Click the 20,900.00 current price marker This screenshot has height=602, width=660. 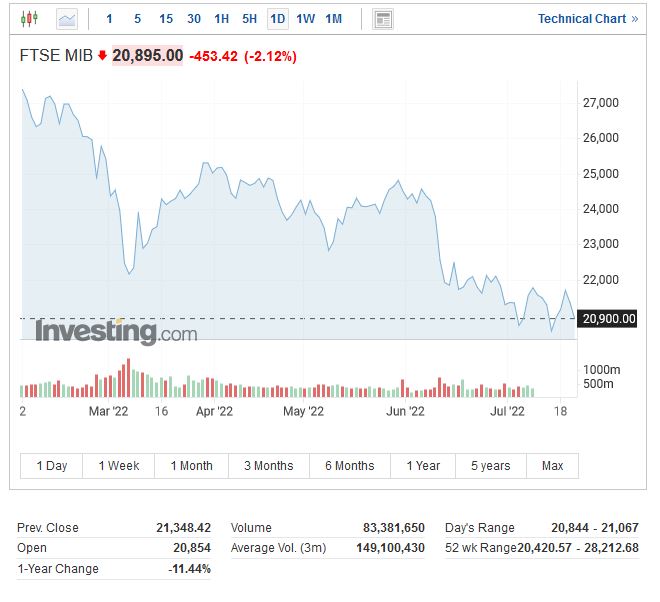608,319
